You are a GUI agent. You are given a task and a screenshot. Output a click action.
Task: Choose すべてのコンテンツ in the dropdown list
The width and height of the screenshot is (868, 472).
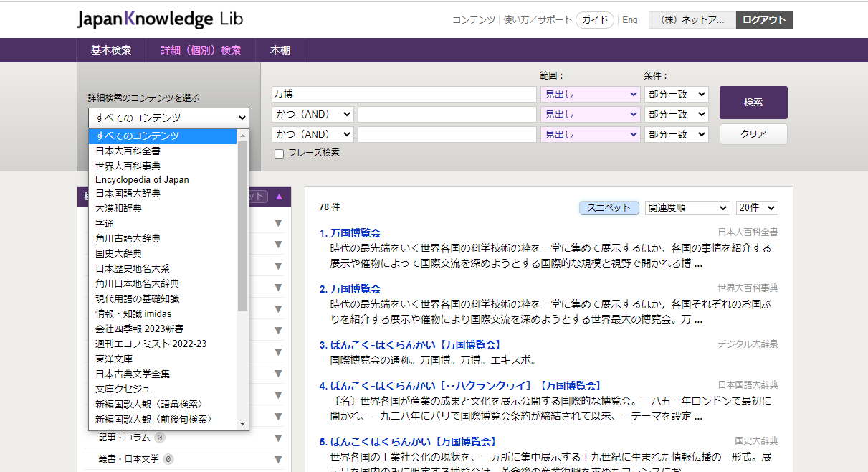point(163,136)
